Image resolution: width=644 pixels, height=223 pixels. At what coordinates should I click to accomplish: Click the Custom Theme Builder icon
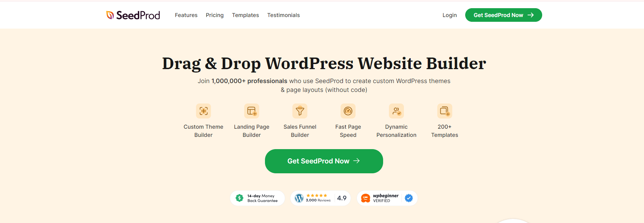[203, 111]
